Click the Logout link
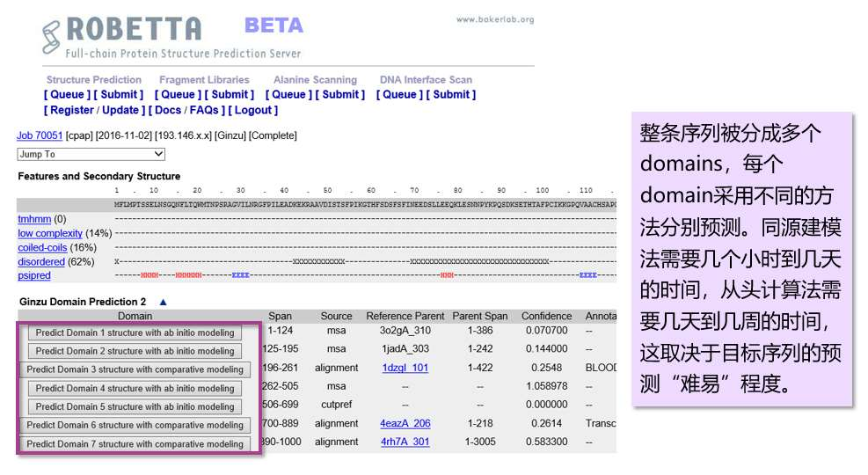The width and height of the screenshot is (868, 475). pyautogui.click(x=253, y=110)
